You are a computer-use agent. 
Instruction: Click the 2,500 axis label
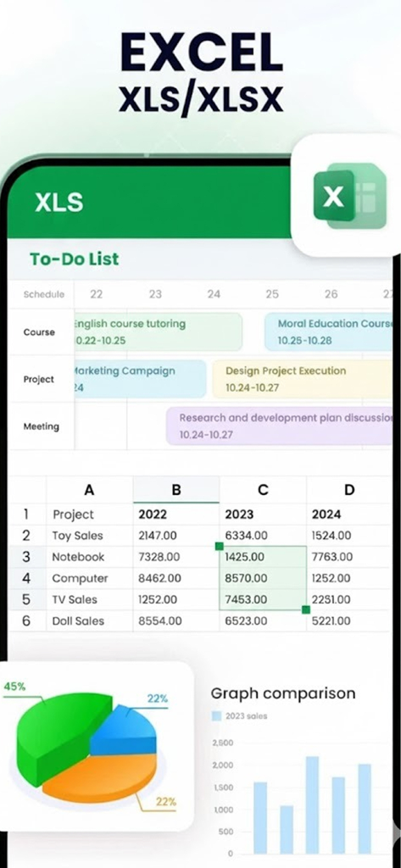coord(223,743)
